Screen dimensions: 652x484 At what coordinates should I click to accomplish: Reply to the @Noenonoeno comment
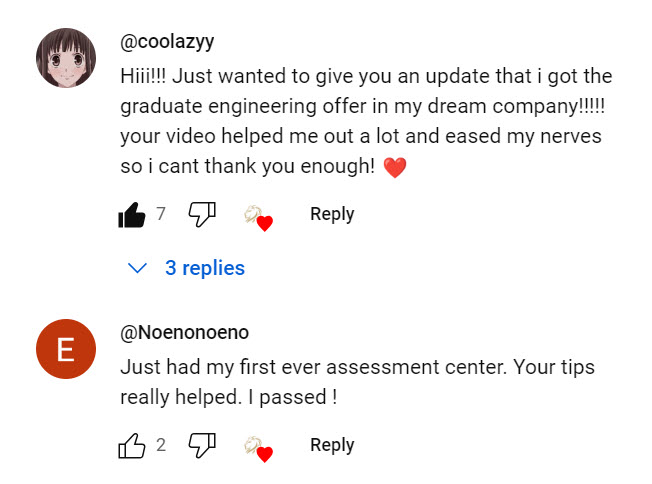[x=332, y=445]
